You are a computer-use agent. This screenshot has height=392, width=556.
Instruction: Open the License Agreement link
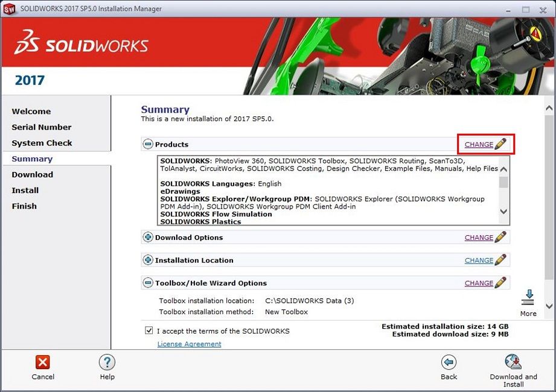[x=189, y=344]
